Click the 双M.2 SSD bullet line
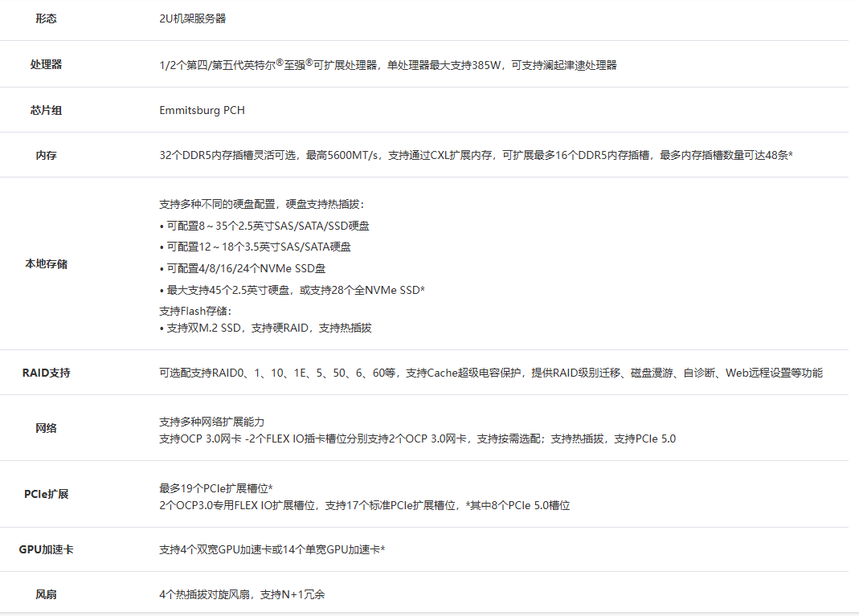Screen dimensions: 859x616 tap(266, 328)
